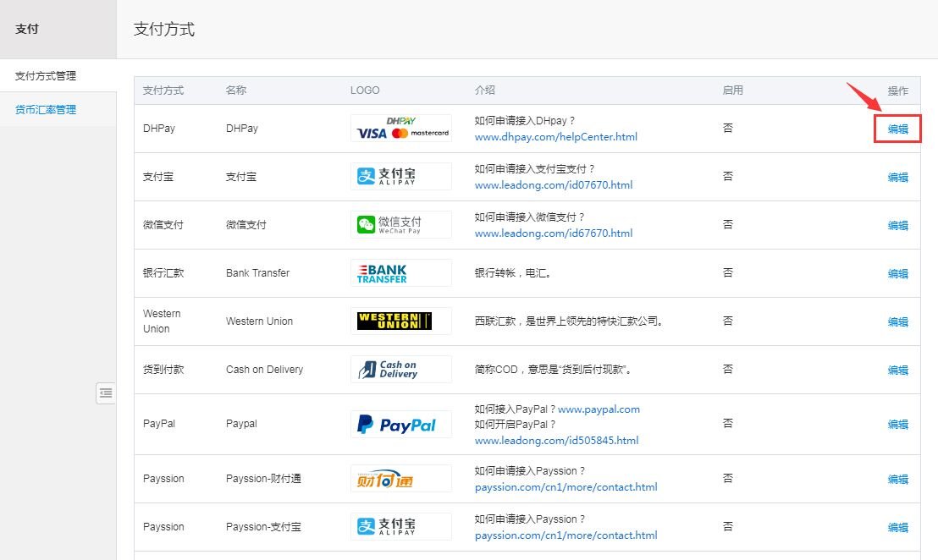Edit the 支付宝 payment method
The image size is (938, 560).
[897, 177]
